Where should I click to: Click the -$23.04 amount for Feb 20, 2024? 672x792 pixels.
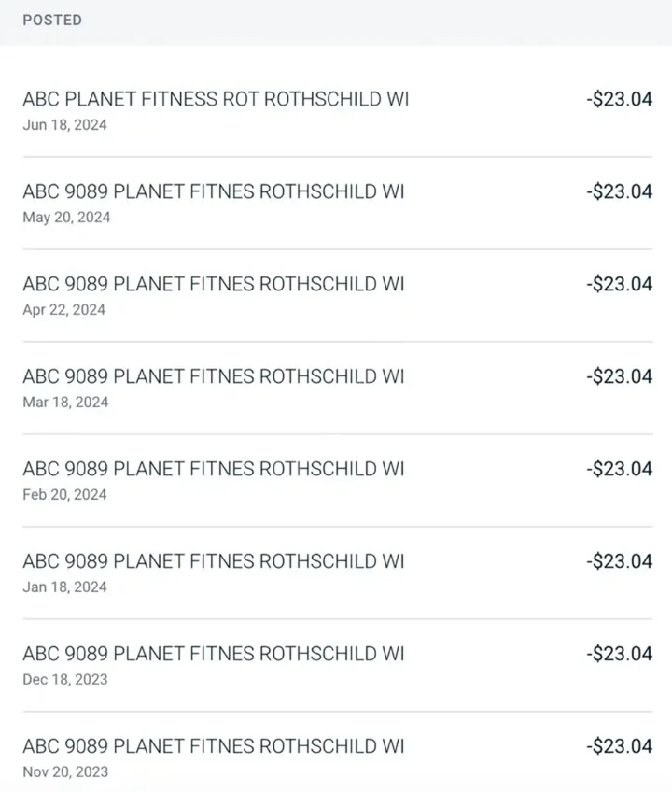pyautogui.click(x=619, y=470)
